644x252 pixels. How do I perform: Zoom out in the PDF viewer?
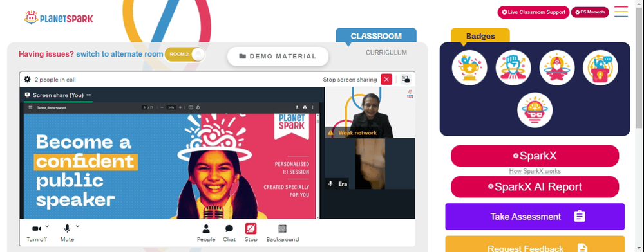pyautogui.click(x=162, y=108)
